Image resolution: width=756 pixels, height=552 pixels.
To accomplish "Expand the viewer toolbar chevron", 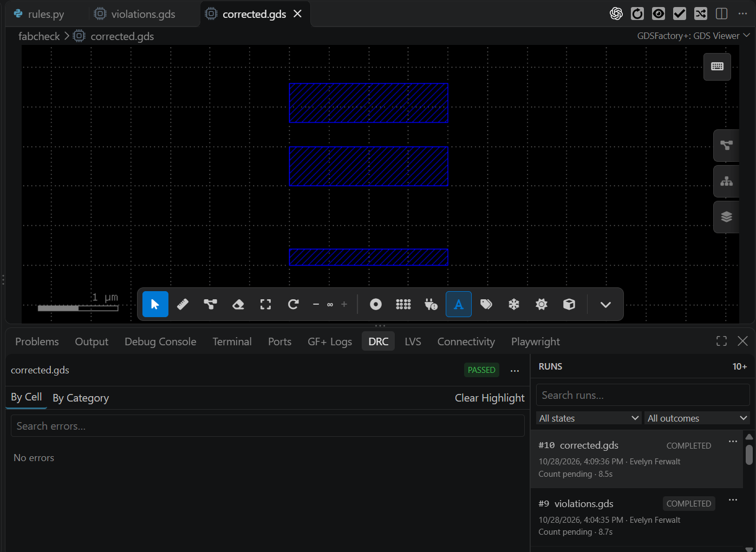I will coord(606,304).
